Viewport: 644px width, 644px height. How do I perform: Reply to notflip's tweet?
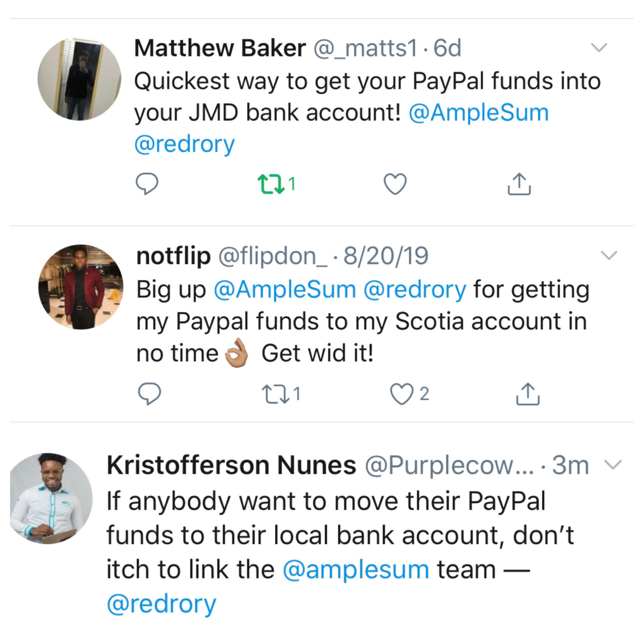[x=150, y=393]
